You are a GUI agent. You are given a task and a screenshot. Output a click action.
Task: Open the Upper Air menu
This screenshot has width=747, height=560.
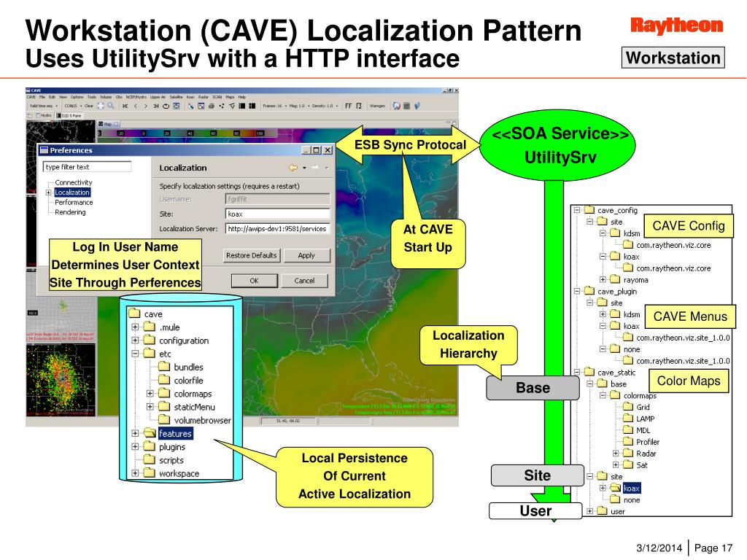tap(158, 97)
